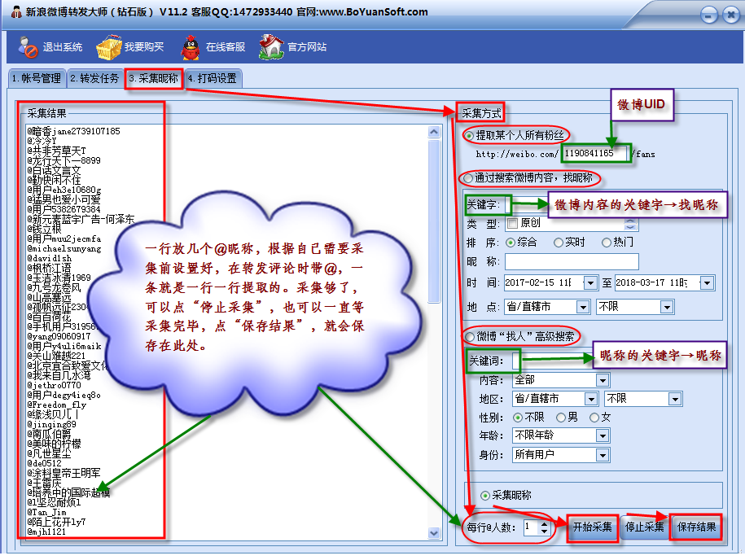Choose 实时 sort order
Screen dimensions: 745x560
tap(559, 243)
